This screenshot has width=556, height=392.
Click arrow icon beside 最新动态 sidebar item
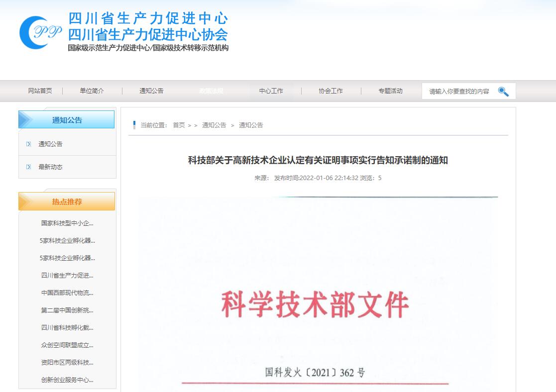tap(28, 167)
